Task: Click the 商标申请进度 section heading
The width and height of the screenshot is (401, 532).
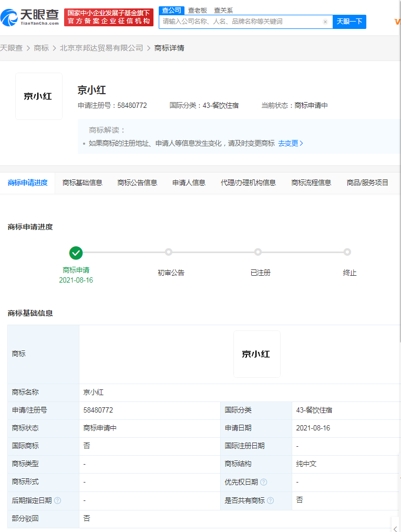Action: [x=30, y=227]
